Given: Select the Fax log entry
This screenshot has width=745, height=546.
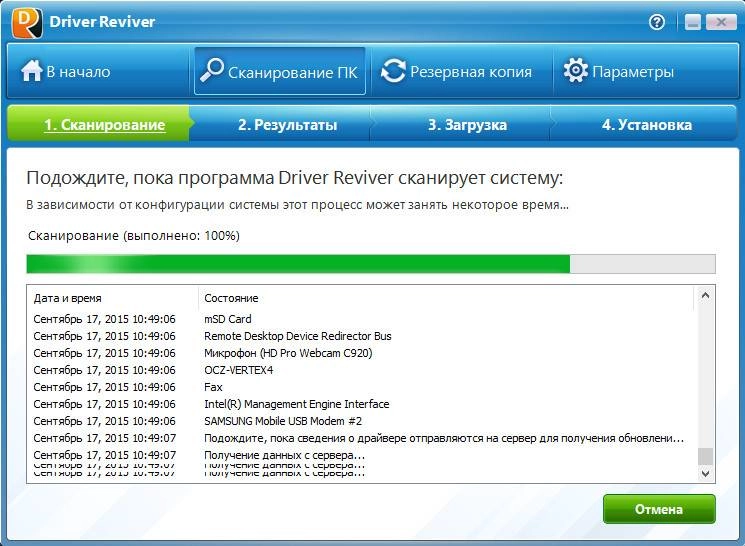Looking at the screenshot, I should 361,387.
